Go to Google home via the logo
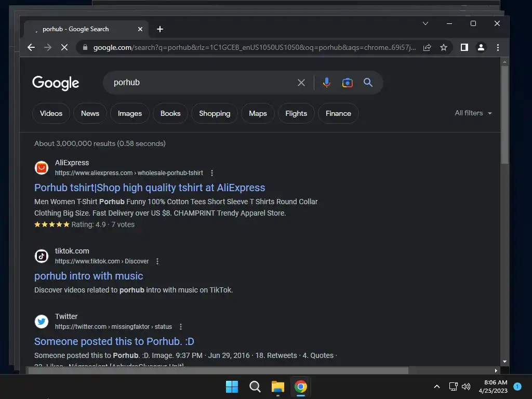Screen dimensions: 532x399 (x=56, y=83)
